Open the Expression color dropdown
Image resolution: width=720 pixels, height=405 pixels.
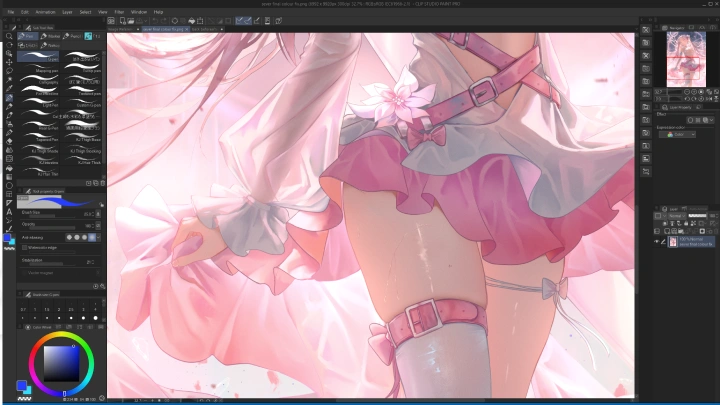(x=677, y=135)
